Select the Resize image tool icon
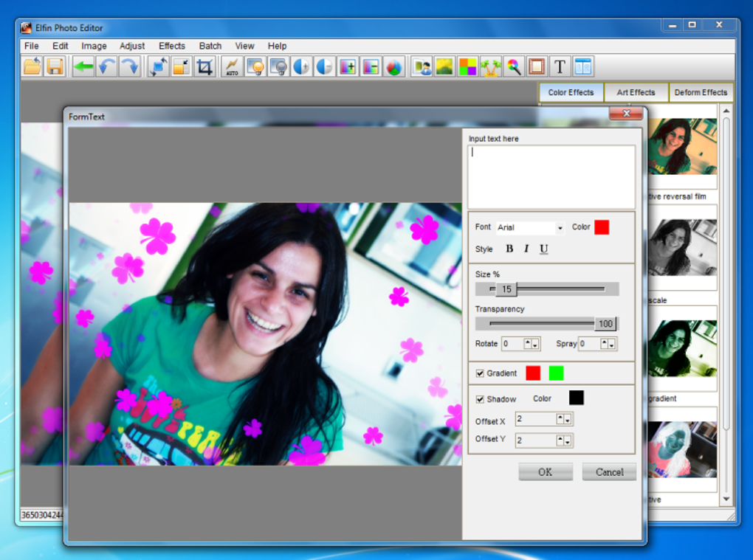Viewport: 753px width, 560px height. (181, 66)
